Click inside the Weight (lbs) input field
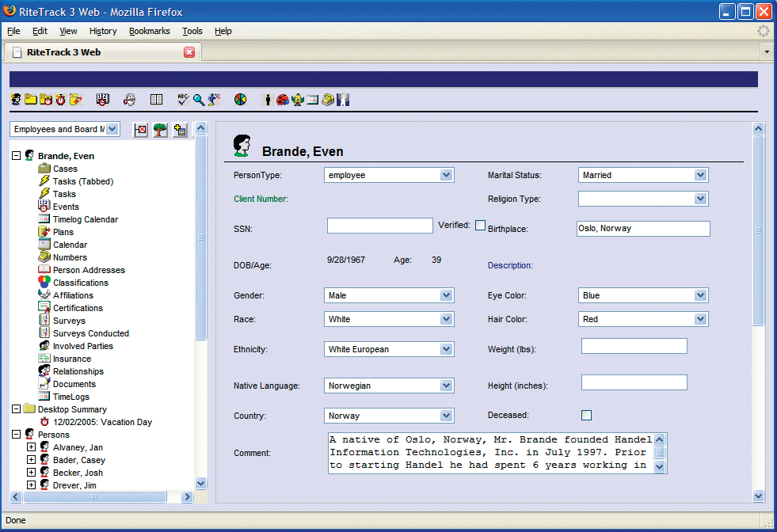Viewport: 777px width, 532px height. tap(634, 345)
